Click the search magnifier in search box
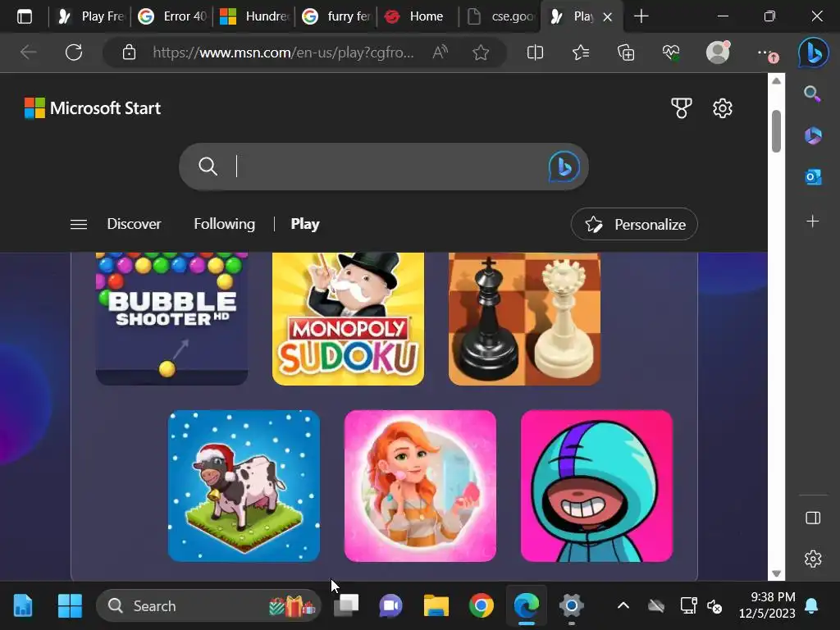The width and height of the screenshot is (840, 630). [x=208, y=167]
